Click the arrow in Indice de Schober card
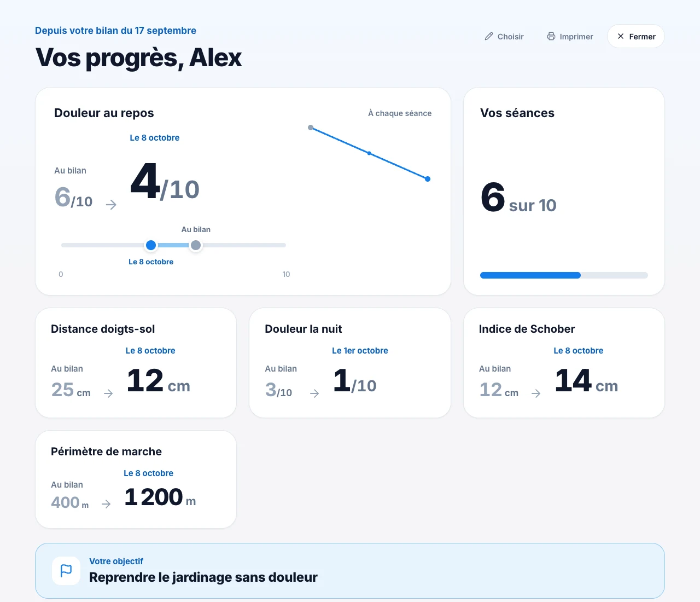The width and height of the screenshot is (700, 602). pos(536,393)
